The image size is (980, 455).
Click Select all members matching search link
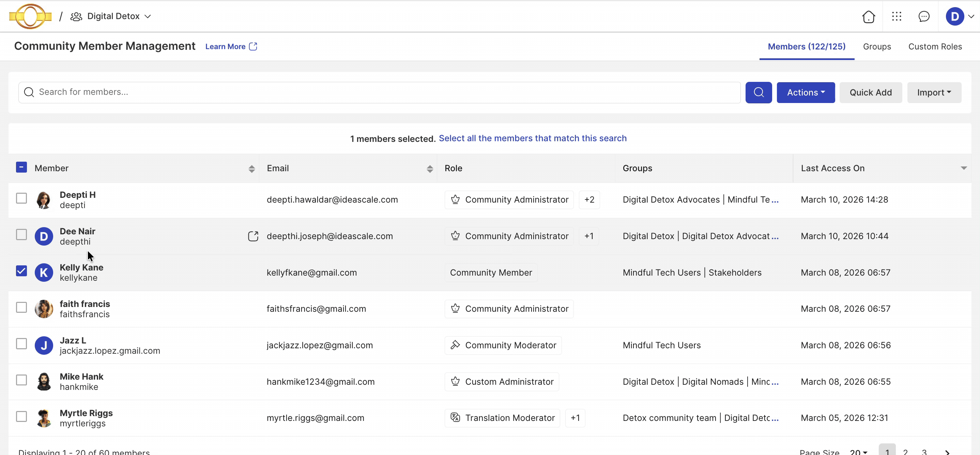(x=532, y=138)
